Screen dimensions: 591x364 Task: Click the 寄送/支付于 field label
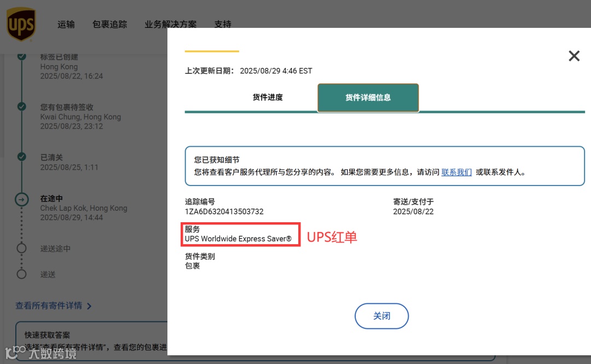413,202
